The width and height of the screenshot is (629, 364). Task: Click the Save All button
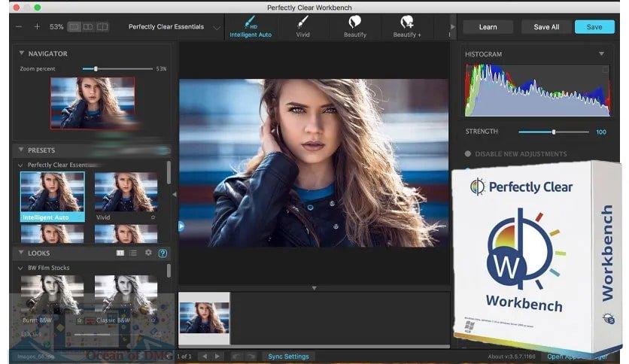(x=546, y=27)
